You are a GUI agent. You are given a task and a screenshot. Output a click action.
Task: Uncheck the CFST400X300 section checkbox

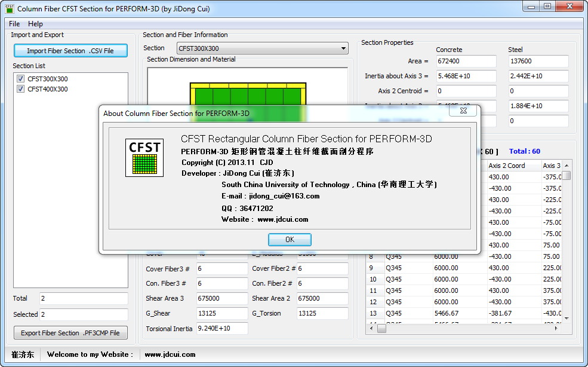[20, 89]
